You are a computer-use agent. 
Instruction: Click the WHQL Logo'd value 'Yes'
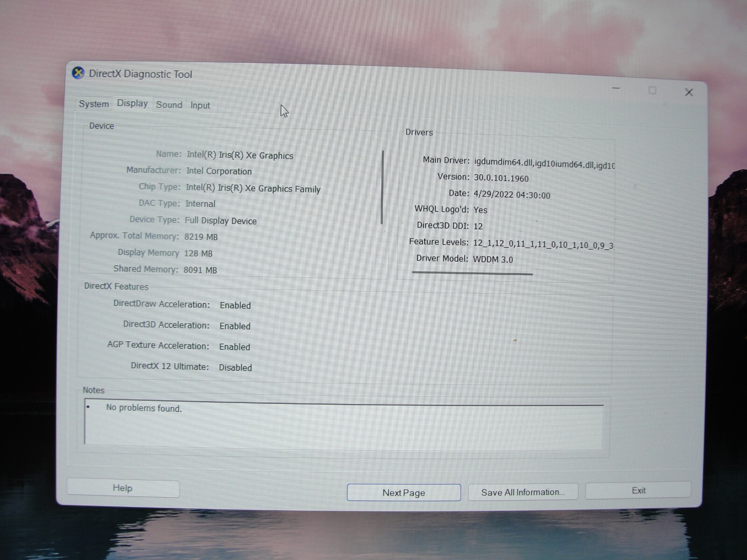(x=480, y=210)
